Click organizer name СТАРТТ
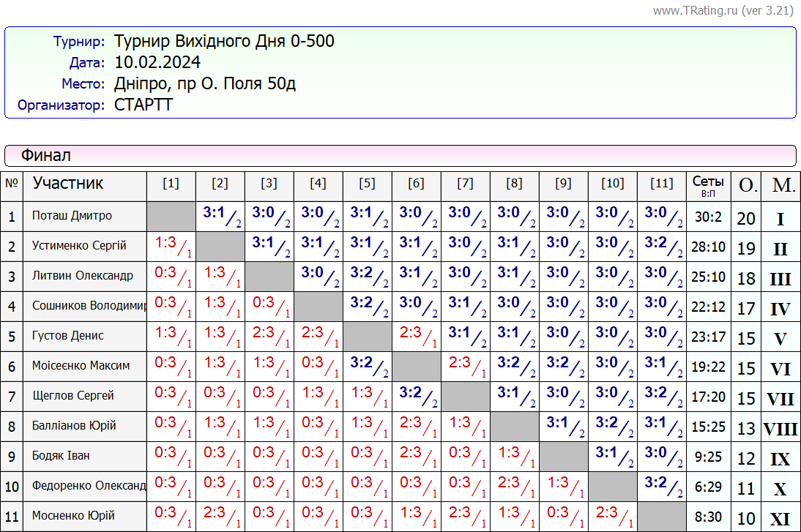 coord(144,105)
